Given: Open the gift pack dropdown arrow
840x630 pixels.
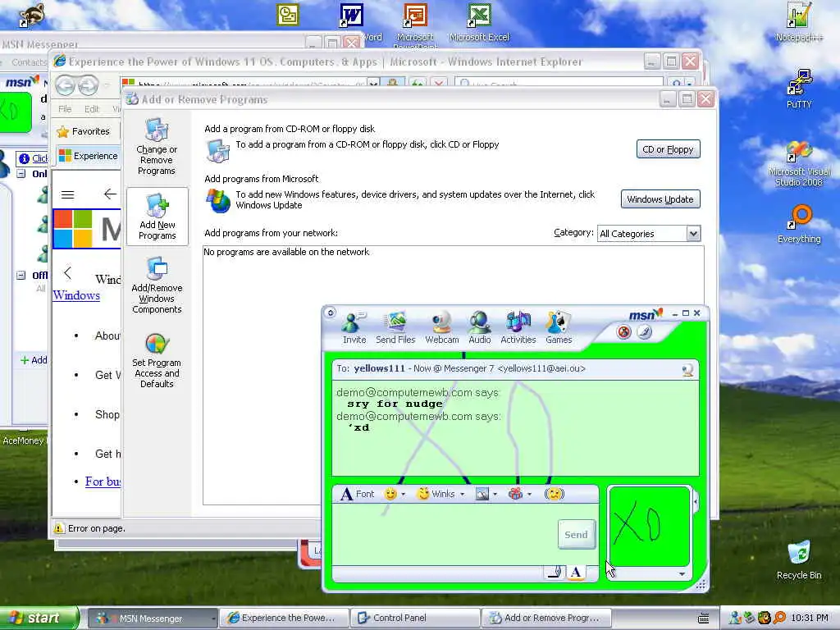Looking at the screenshot, I should pos(529,495).
